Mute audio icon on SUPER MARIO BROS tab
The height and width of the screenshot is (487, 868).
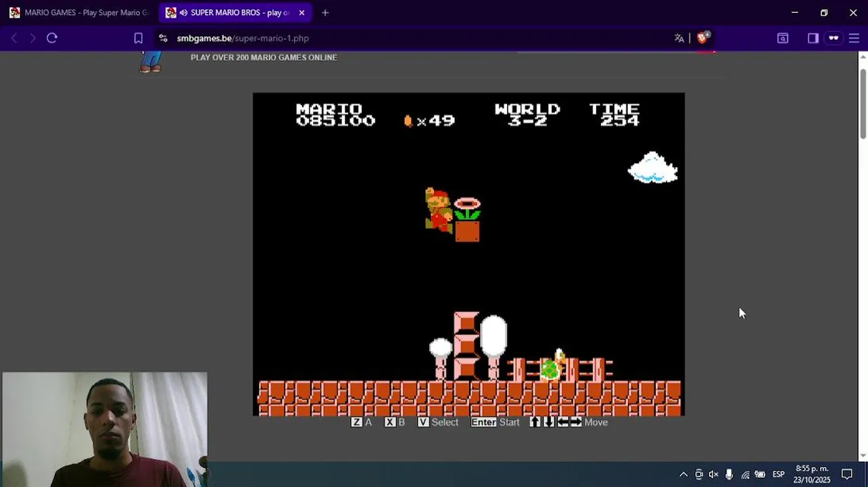(184, 13)
